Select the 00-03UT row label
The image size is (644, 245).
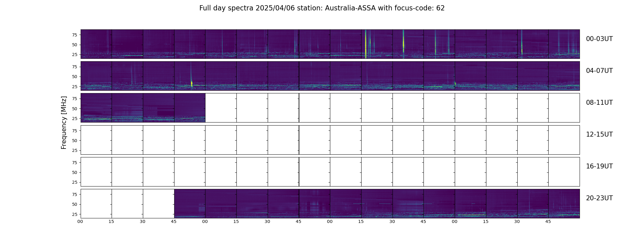(x=599, y=39)
